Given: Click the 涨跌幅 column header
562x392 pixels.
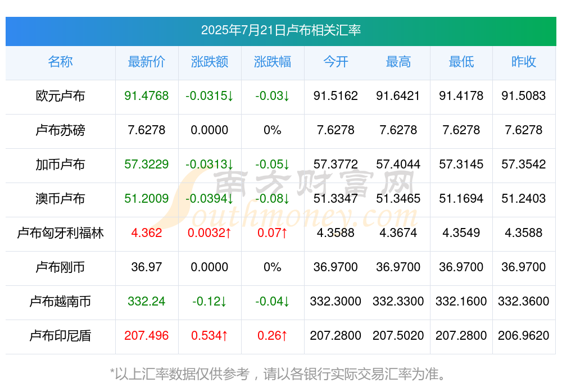Looking at the screenshot, I should point(273,62).
